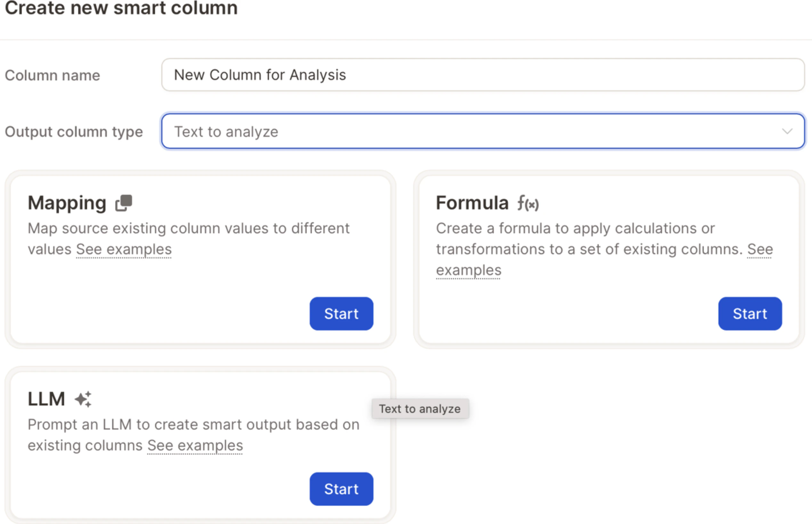812x524 pixels.
Task: Click the Column name label
Action: [x=53, y=75]
